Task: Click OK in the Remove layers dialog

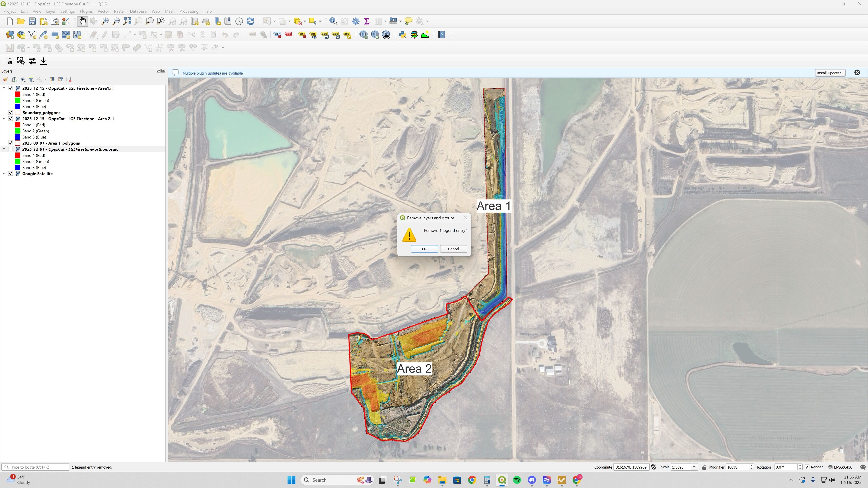Action: coord(424,249)
